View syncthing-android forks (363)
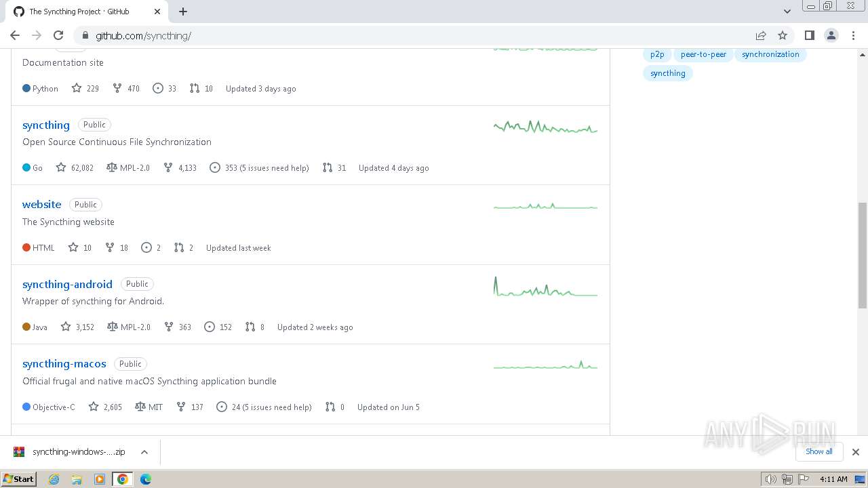Viewport: 868px width, 488px height. [x=178, y=327]
